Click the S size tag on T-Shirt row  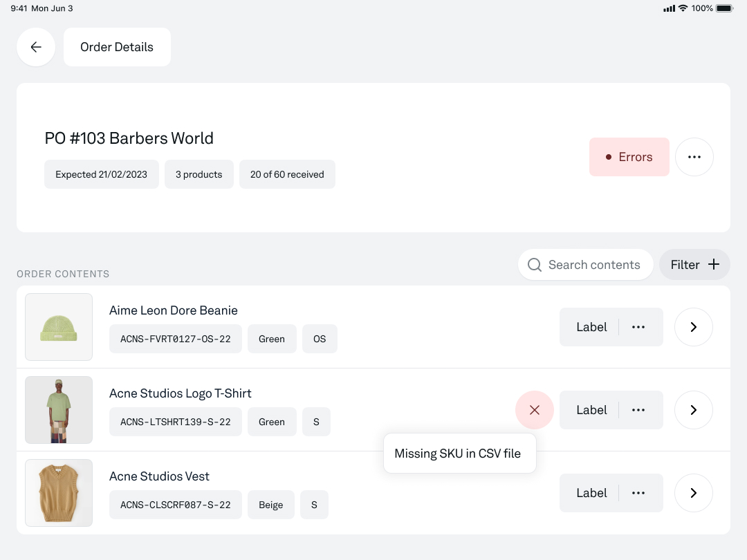[x=316, y=422]
